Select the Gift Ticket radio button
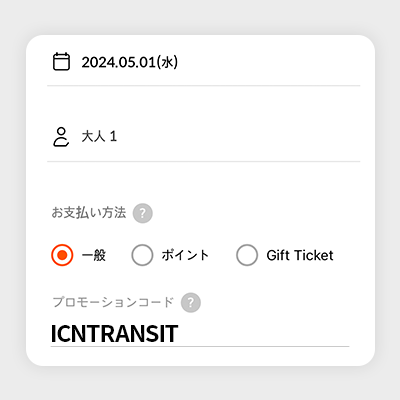The image size is (400, 400). [247, 255]
